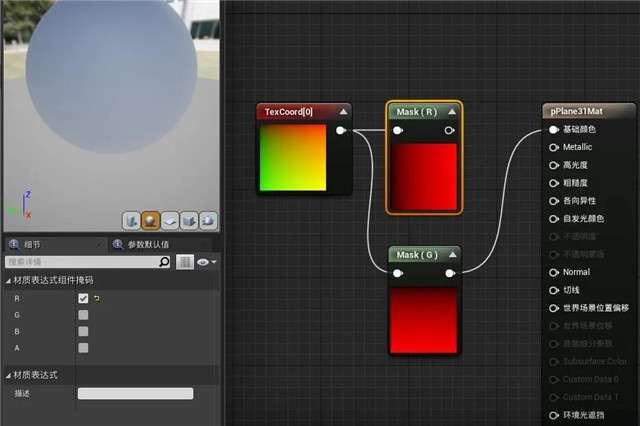Uncheck the R channel mask checkbox
640x426 pixels.
[83, 298]
